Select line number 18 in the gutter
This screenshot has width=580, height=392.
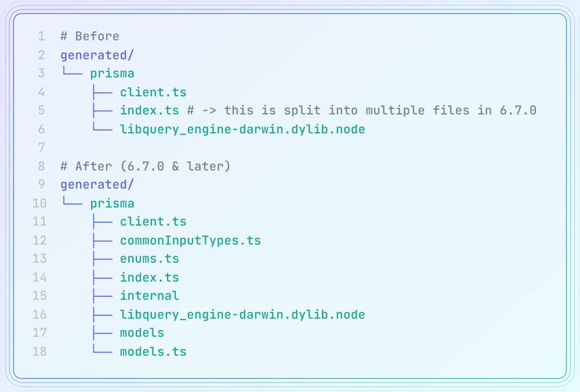pos(39,351)
